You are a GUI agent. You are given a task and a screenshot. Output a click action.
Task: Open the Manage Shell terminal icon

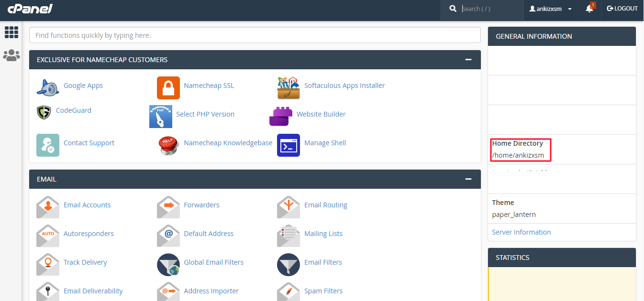289,145
